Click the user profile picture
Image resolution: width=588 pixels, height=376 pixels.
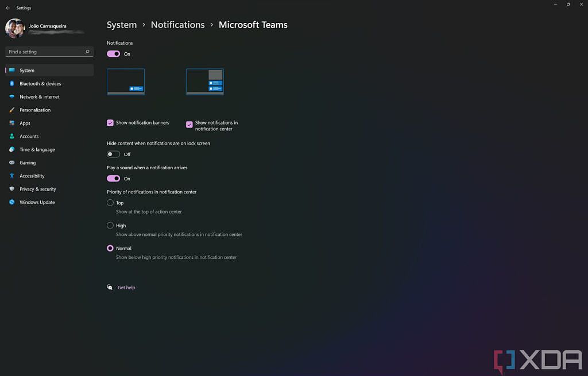pos(14,28)
